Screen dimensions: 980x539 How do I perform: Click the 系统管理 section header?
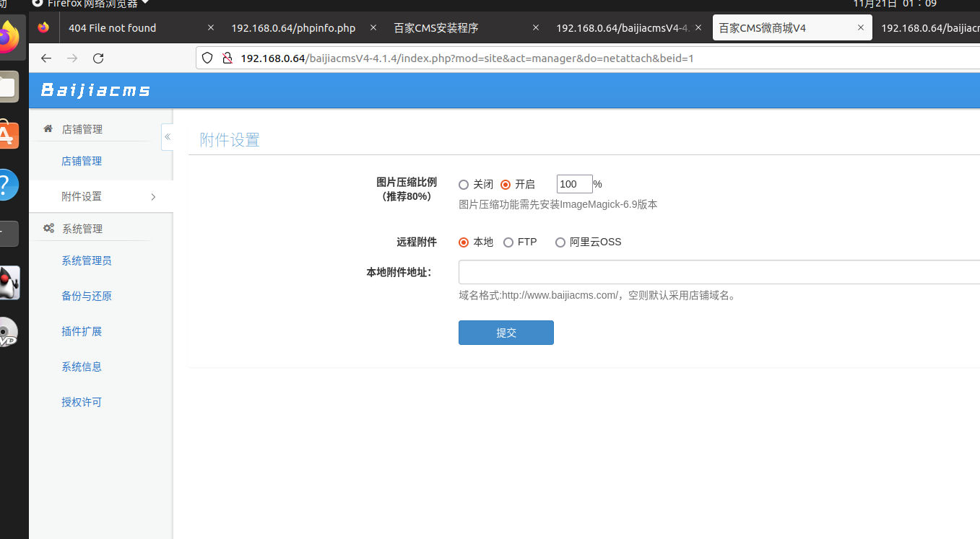[x=82, y=229]
